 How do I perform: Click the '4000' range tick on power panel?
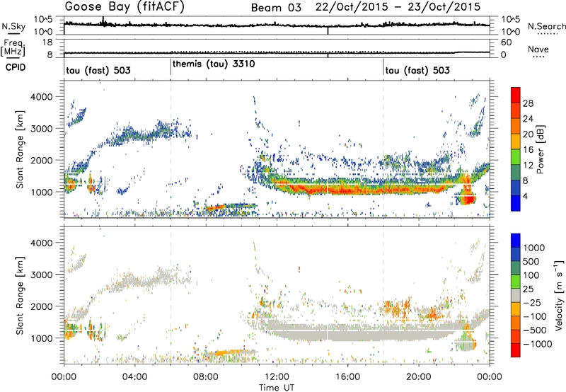(41, 97)
